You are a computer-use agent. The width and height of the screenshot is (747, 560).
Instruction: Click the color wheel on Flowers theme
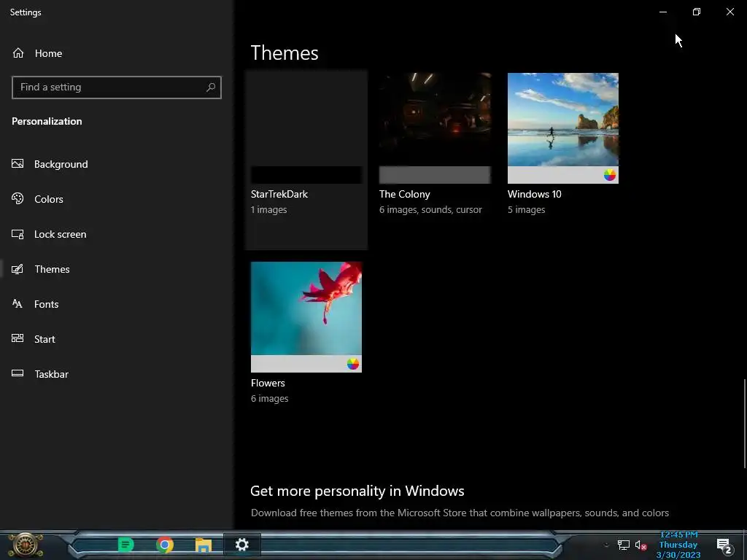click(353, 364)
